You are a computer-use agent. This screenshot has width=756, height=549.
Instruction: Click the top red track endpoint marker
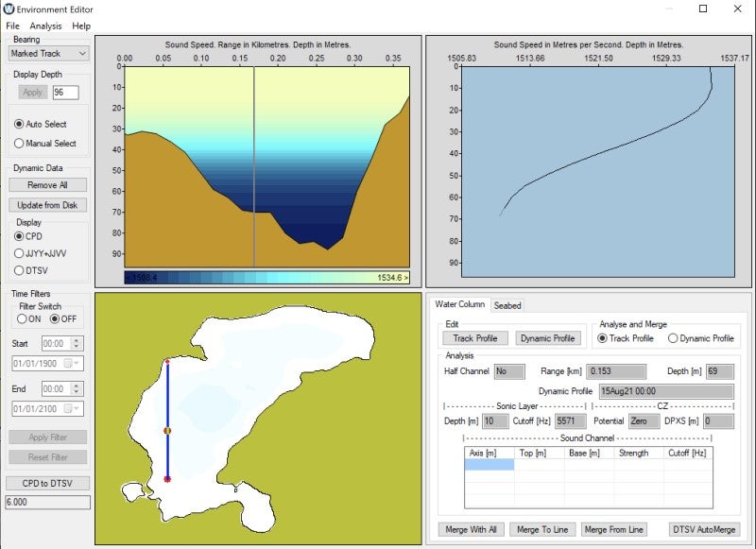tap(167, 361)
